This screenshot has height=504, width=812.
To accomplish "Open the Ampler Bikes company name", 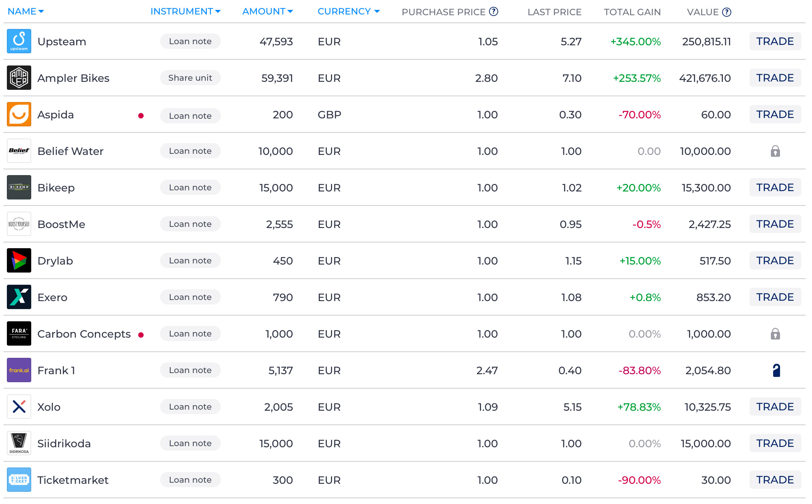I will (74, 78).
